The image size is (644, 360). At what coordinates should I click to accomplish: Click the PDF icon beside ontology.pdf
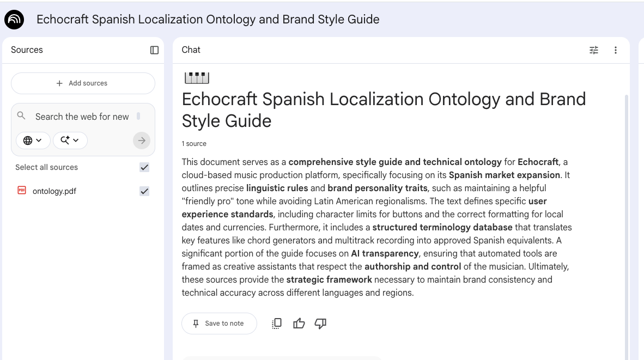pyautogui.click(x=22, y=190)
